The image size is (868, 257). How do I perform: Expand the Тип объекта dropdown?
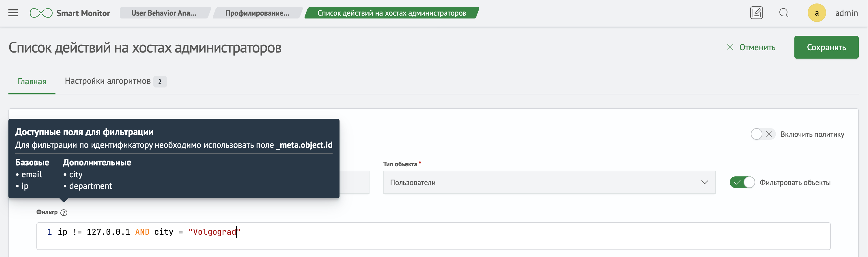[x=549, y=183]
